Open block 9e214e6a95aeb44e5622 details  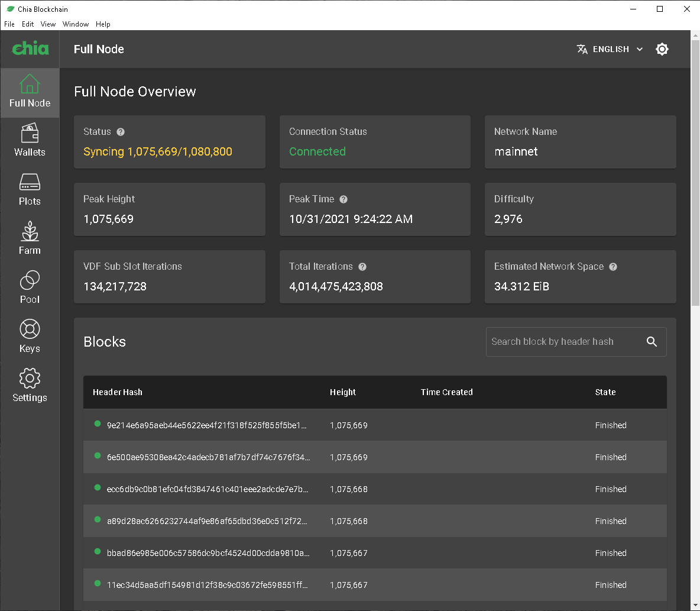pos(207,425)
